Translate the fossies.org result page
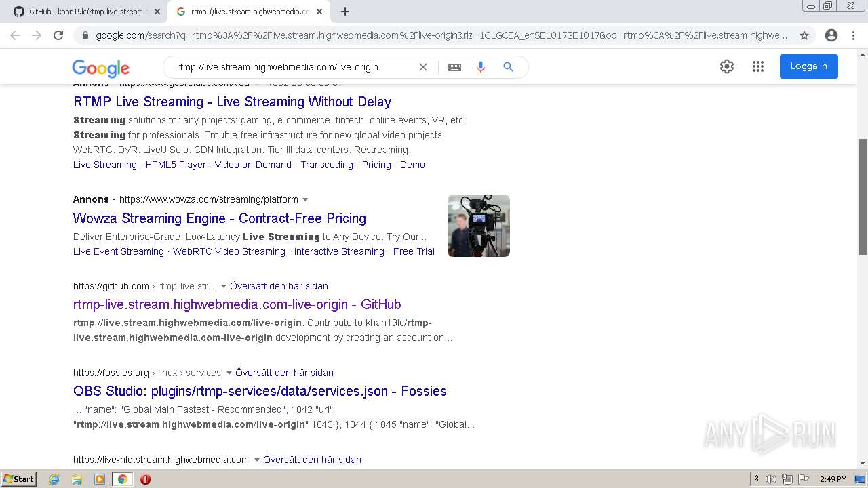 284,373
